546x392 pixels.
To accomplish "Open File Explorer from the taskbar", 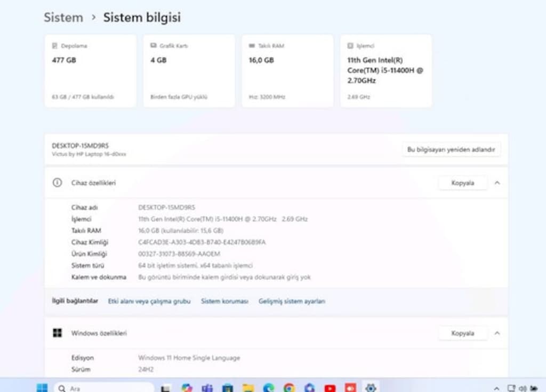I will (248, 388).
